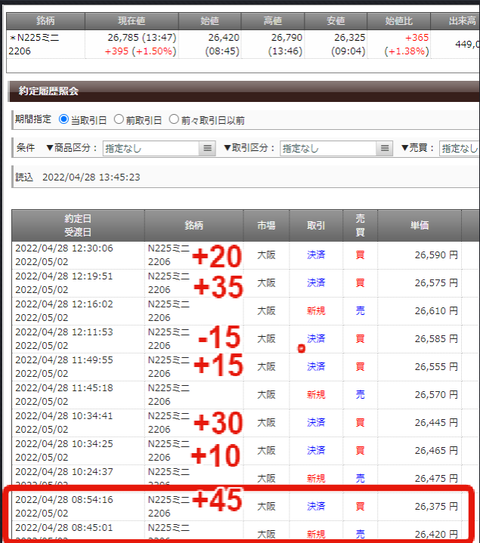This screenshot has width=480, height=543.
Task: Click 大阪 in the 10:34:41 row
Action: pyautogui.click(x=266, y=423)
